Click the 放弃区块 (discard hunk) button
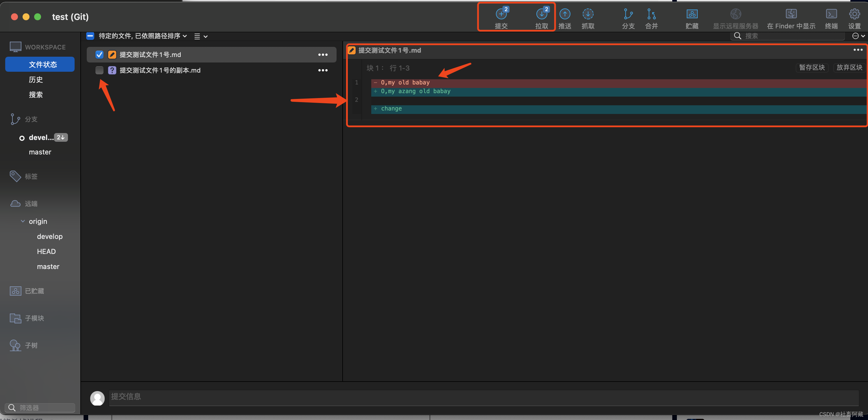 tap(849, 67)
